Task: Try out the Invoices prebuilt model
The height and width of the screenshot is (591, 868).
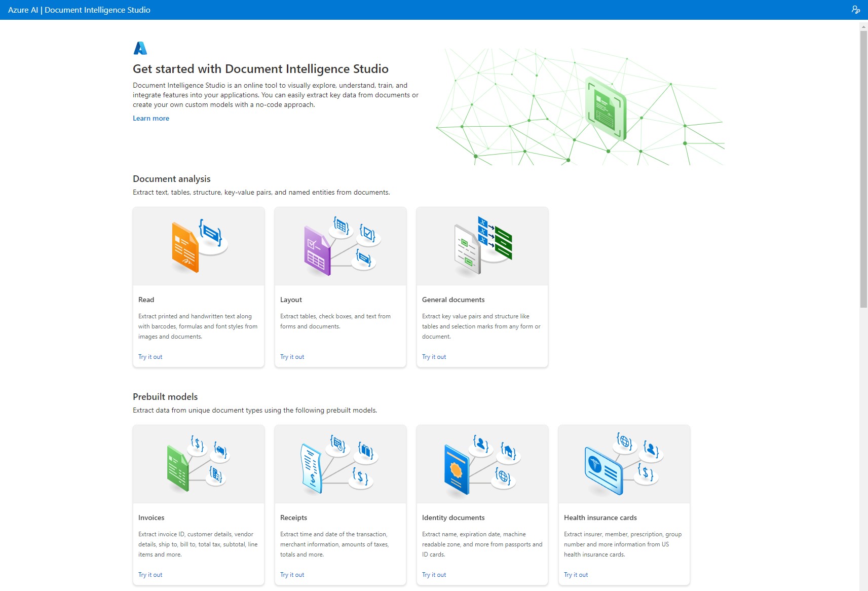Action: click(x=150, y=574)
